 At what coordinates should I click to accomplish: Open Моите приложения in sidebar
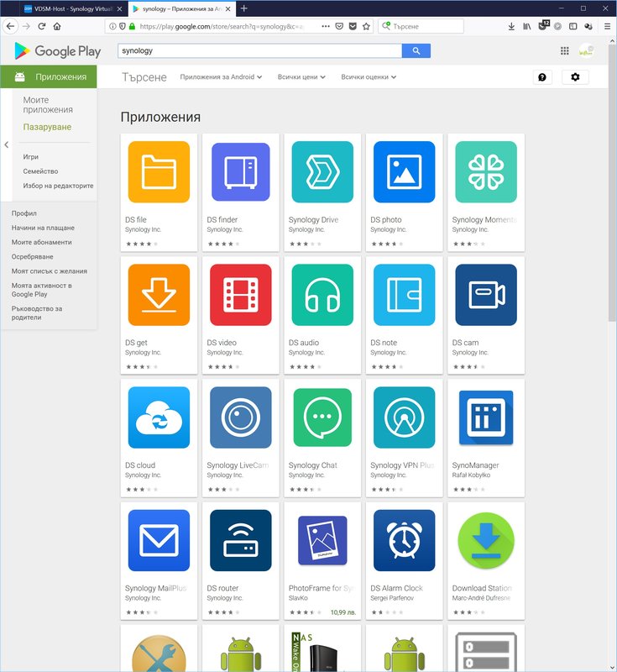point(48,104)
